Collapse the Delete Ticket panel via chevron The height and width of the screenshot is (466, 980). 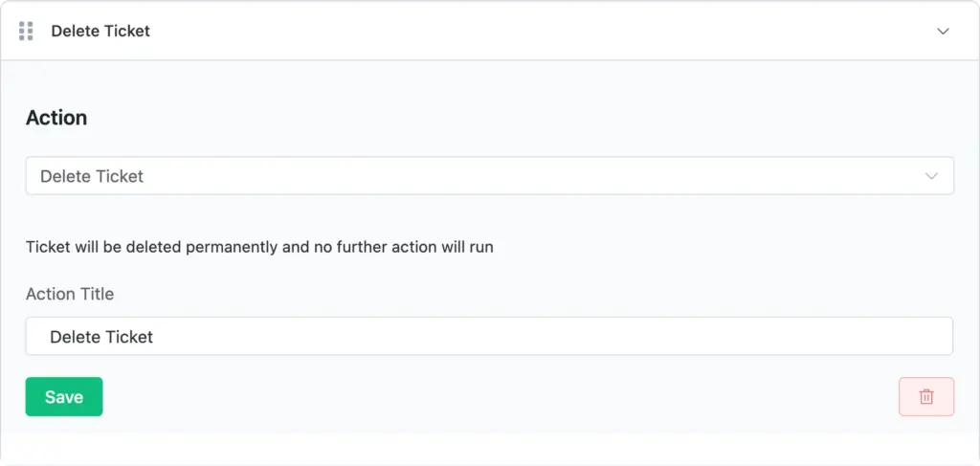pos(943,32)
